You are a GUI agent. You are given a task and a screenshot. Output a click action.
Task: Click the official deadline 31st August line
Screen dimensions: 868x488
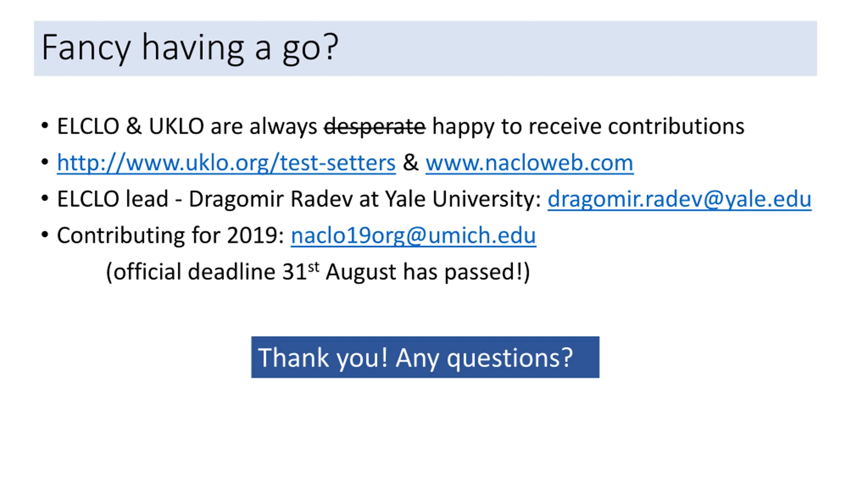click(x=318, y=272)
